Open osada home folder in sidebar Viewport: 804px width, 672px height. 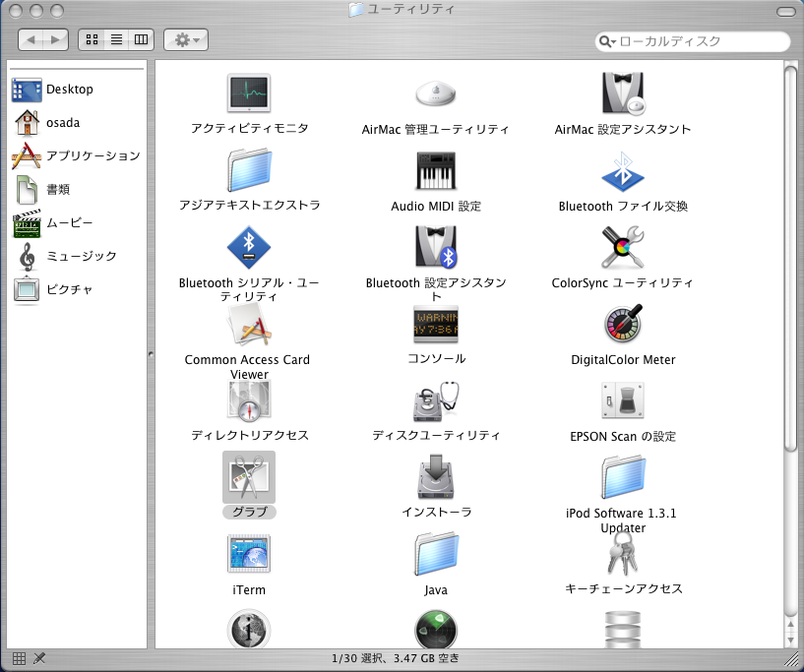(46, 123)
